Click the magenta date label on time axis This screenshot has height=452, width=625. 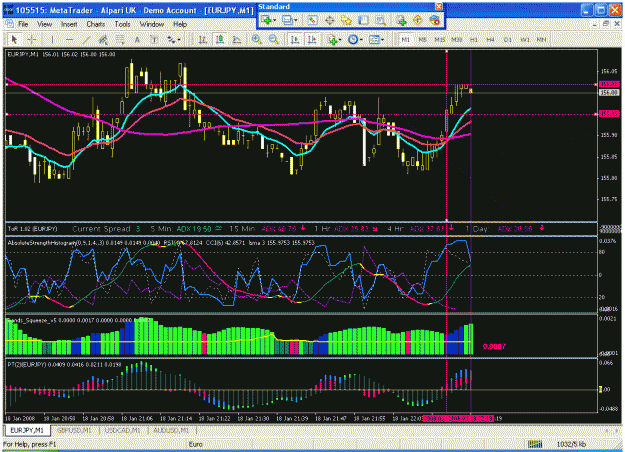(x=458, y=419)
